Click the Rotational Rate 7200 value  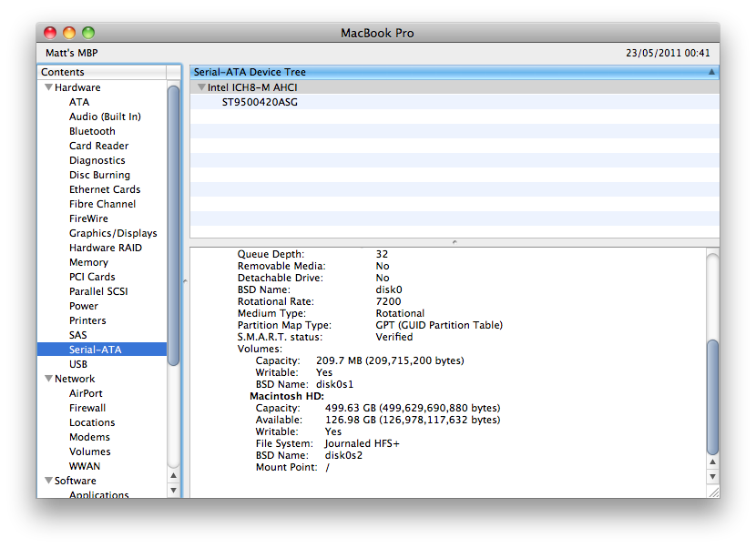click(388, 301)
